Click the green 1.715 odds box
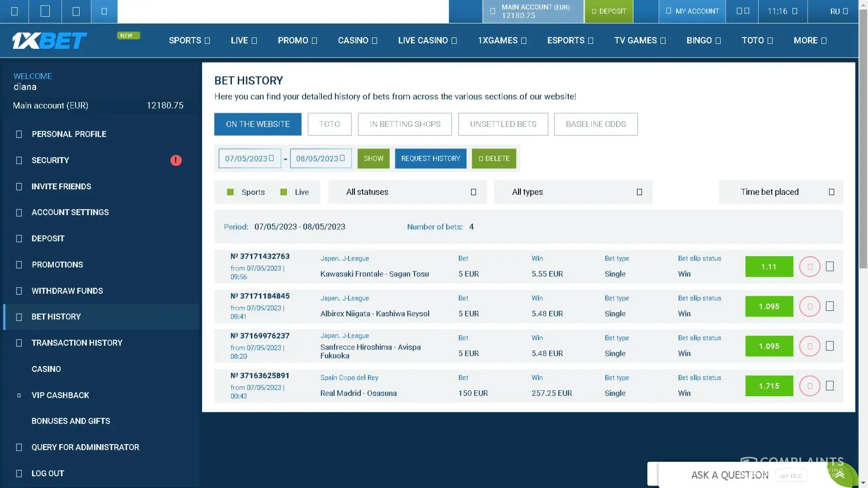The width and height of the screenshot is (868, 488). pyautogui.click(x=769, y=386)
